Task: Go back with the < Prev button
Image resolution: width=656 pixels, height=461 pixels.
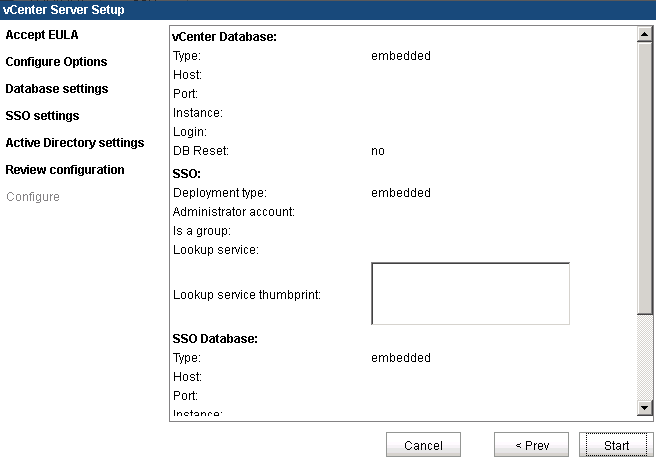Action: [x=531, y=445]
